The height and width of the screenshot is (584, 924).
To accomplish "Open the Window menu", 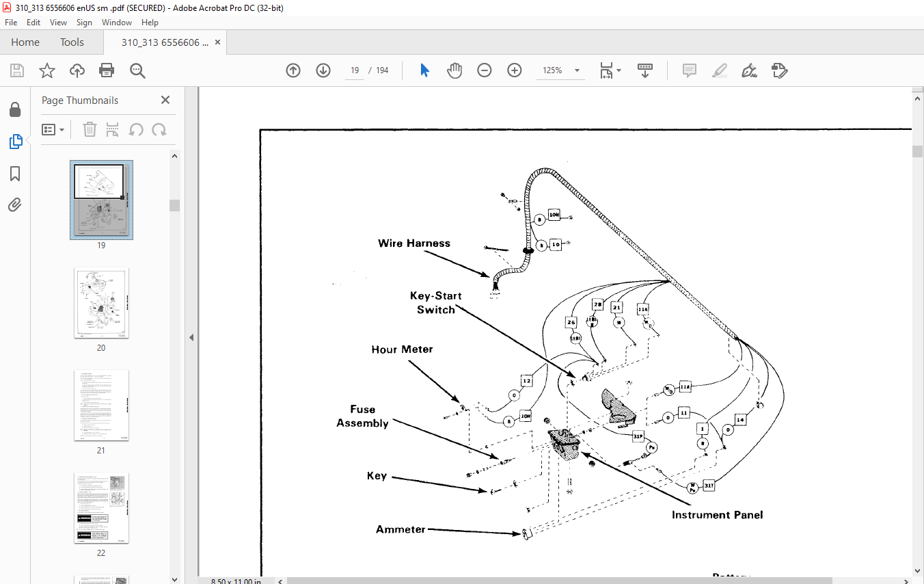I will coord(117,23).
